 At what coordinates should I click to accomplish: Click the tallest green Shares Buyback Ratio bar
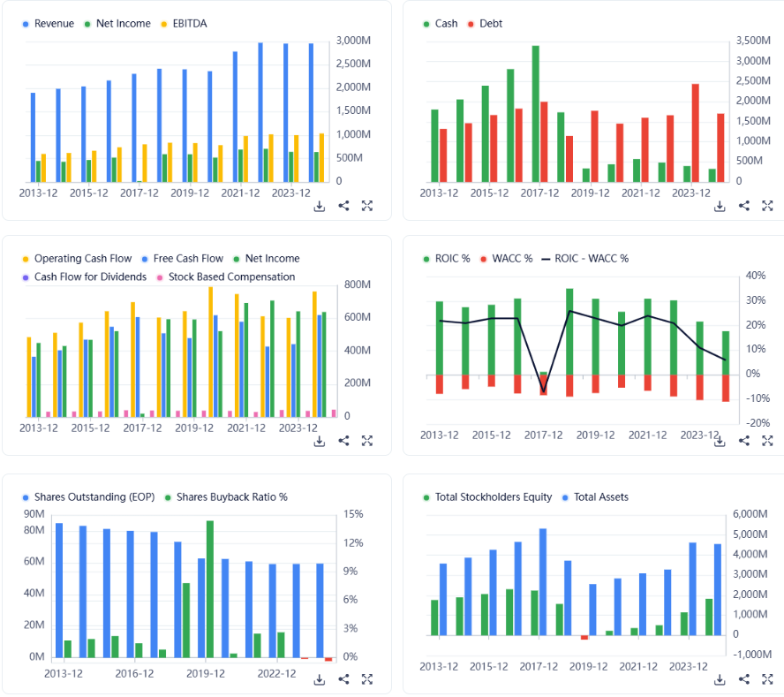click(210, 589)
